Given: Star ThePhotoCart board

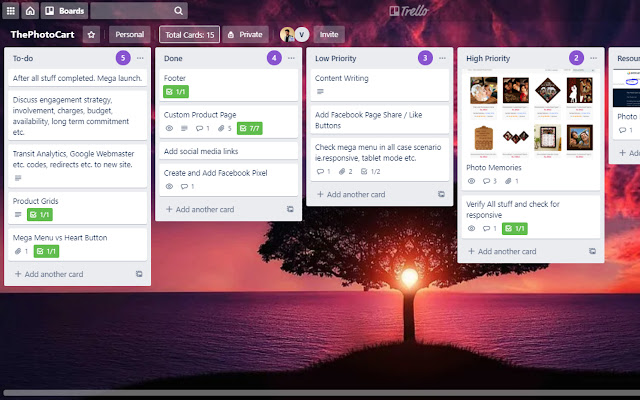Looking at the screenshot, I should coord(91,34).
